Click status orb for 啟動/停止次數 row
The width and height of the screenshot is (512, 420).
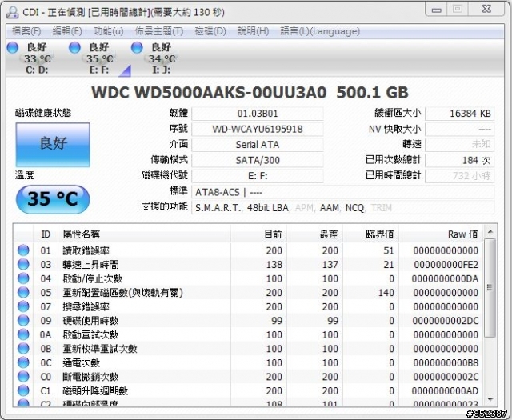click(23, 278)
